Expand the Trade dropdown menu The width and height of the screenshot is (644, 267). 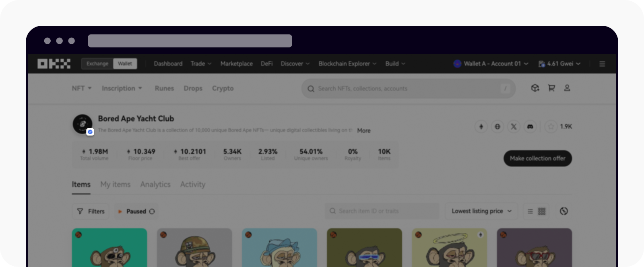201,64
